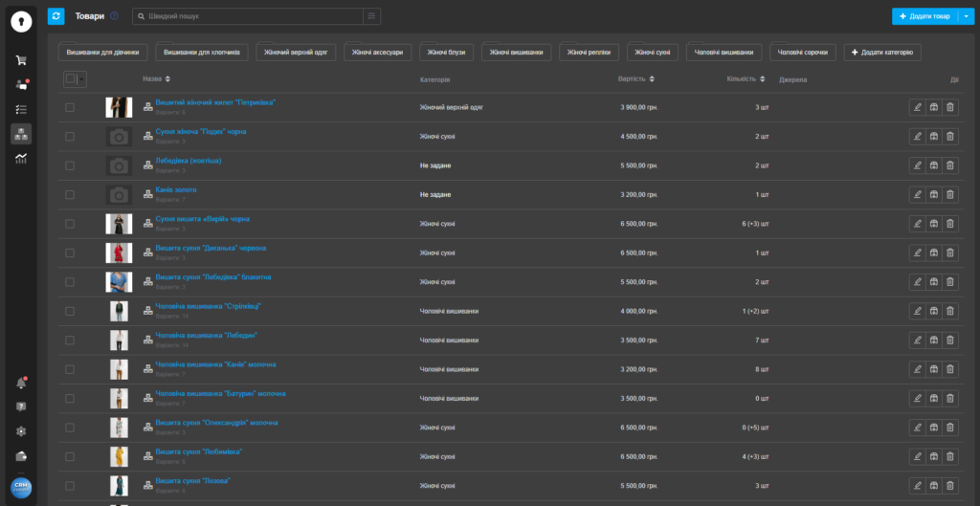Click the blue refresh icon beside Товари

pos(56,16)
